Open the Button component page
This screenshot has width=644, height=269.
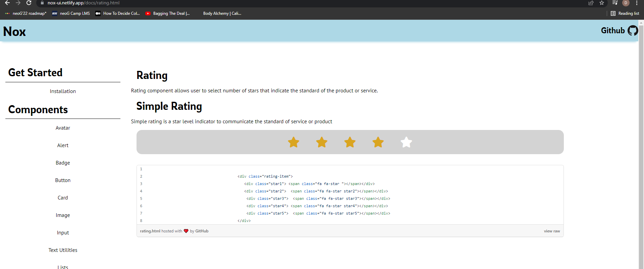click(63, 180)
